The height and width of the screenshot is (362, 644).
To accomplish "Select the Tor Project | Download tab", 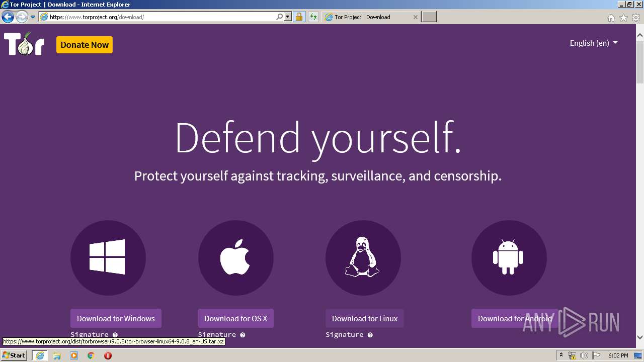I will (371, 17).
